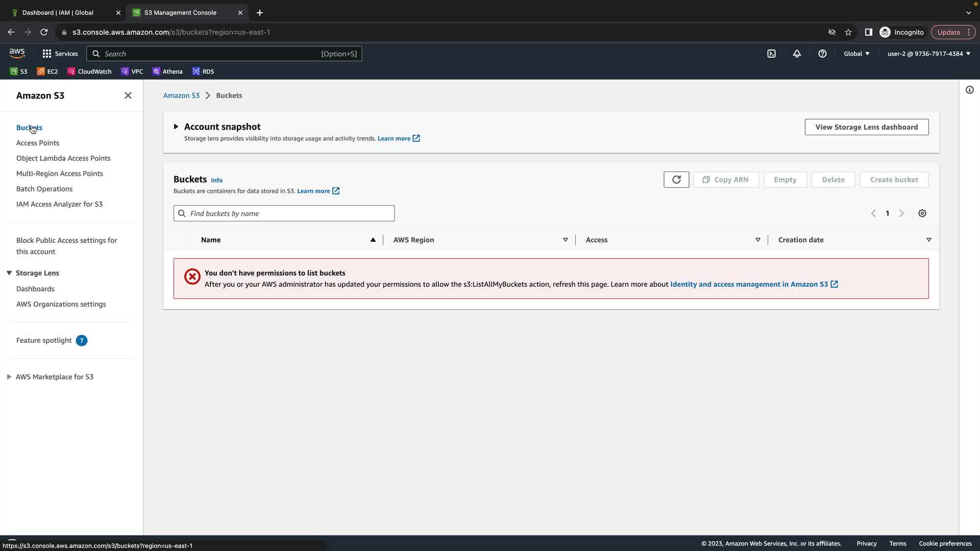
Task: Click the EC2 favorites shortcut
Action: pyautogui.click(x=47, y=71)
